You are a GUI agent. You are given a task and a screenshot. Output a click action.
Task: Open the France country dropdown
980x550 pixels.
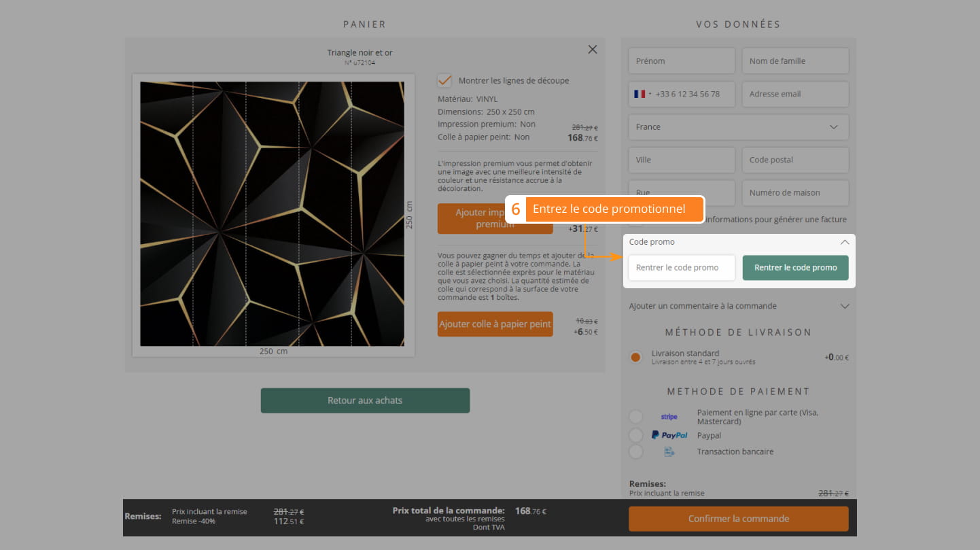tap(738, 127)
